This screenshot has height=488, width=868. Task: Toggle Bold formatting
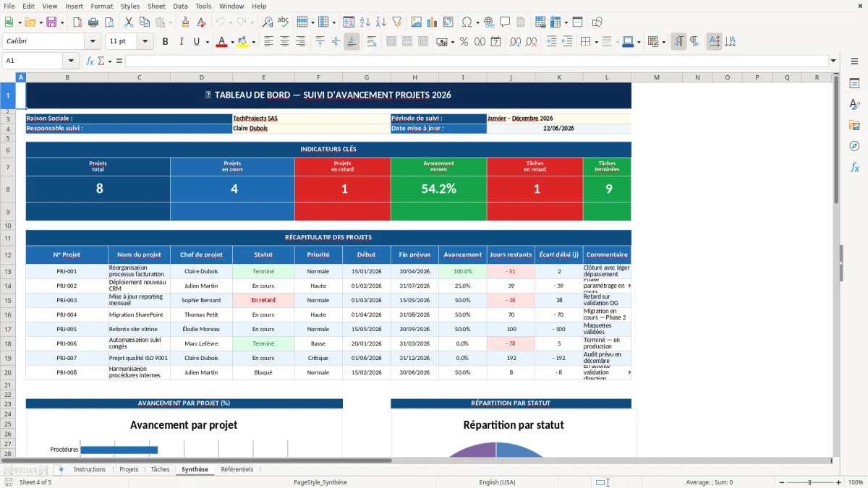165,42
